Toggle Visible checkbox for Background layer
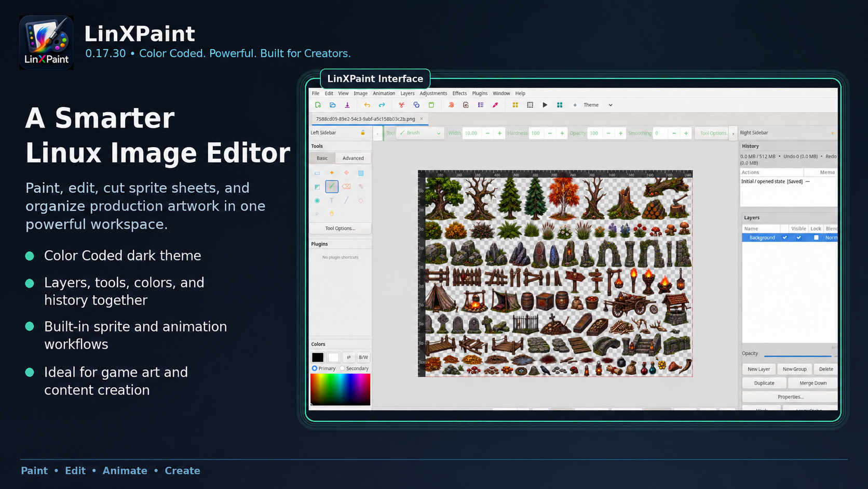This screenshot has width=868, height=489. [799, 237]
